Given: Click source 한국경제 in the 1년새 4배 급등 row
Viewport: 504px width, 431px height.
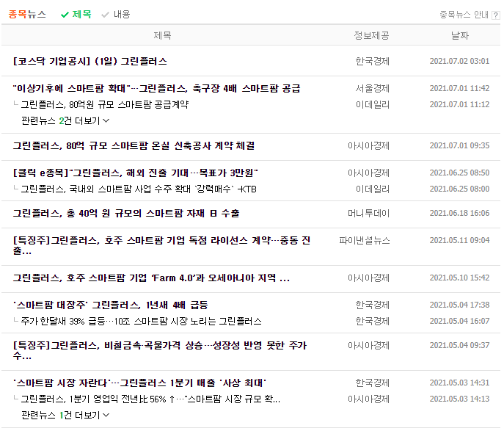Looking at the screenshot, I should 372,305.
